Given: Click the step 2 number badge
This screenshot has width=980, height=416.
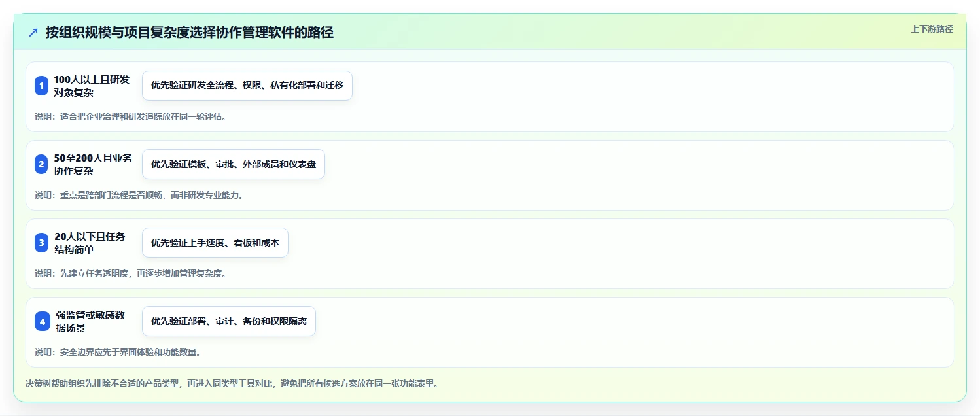Looking at the screenshot, I should point(42,164).
